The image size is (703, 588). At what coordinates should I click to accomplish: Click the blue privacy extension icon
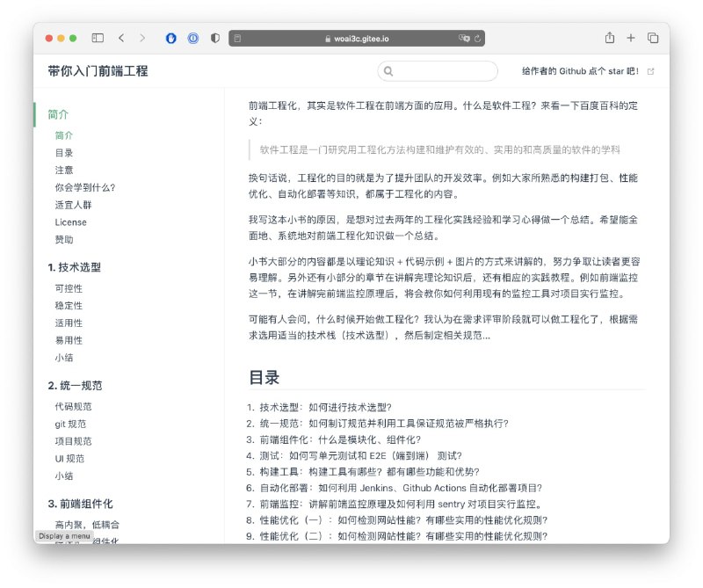tap(170, 38)
